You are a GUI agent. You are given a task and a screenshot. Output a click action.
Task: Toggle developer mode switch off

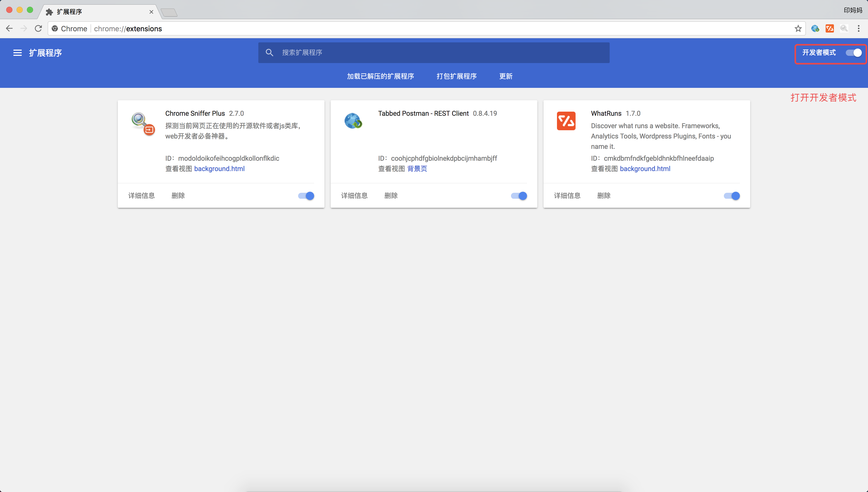pos(854,53)
